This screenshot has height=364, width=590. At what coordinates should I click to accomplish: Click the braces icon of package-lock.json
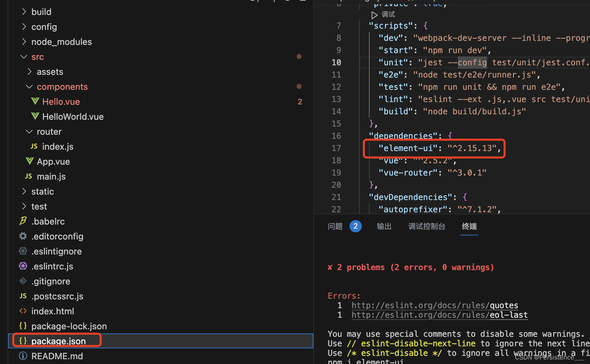[23, 326]
